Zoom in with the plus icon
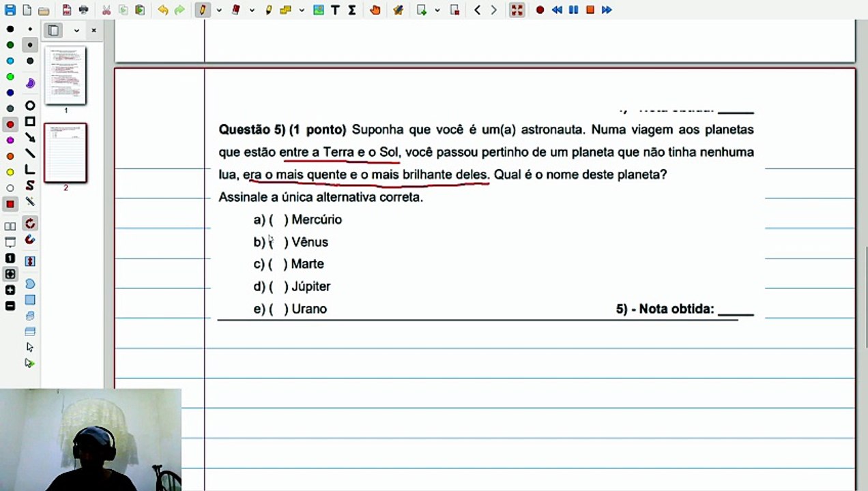This screenshot has width=868, height=491. (10, 291)
